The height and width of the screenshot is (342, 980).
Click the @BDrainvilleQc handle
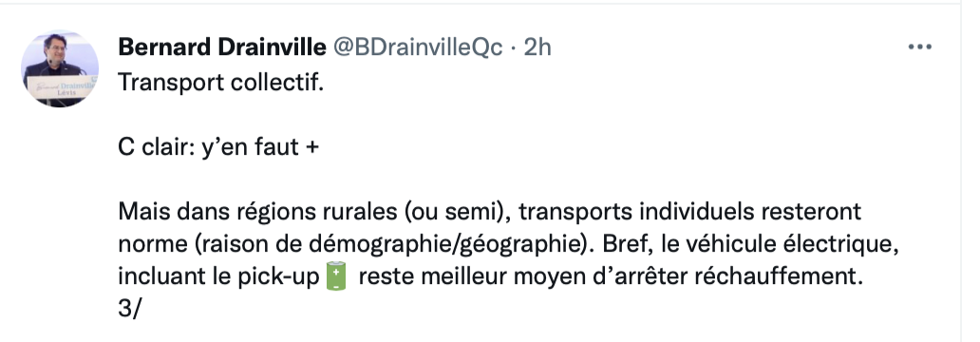tap(418, 47)
